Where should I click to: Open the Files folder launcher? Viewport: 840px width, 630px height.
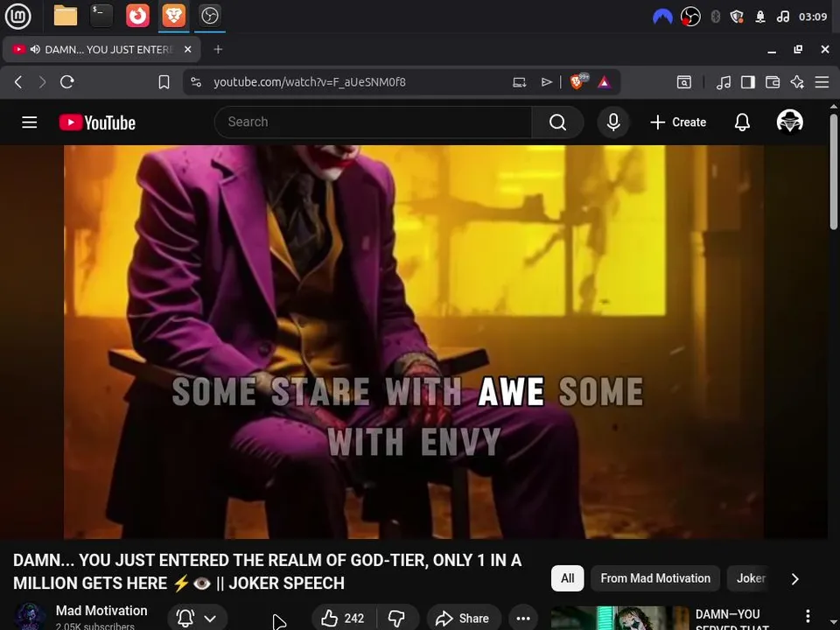click(x=66, y=16)
